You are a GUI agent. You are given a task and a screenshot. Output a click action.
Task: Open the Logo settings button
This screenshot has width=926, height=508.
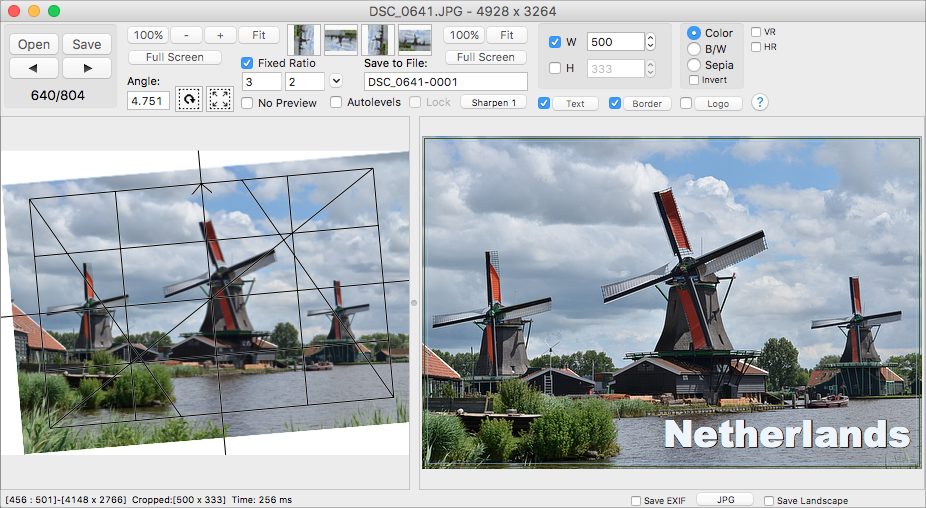click(718, 103)
